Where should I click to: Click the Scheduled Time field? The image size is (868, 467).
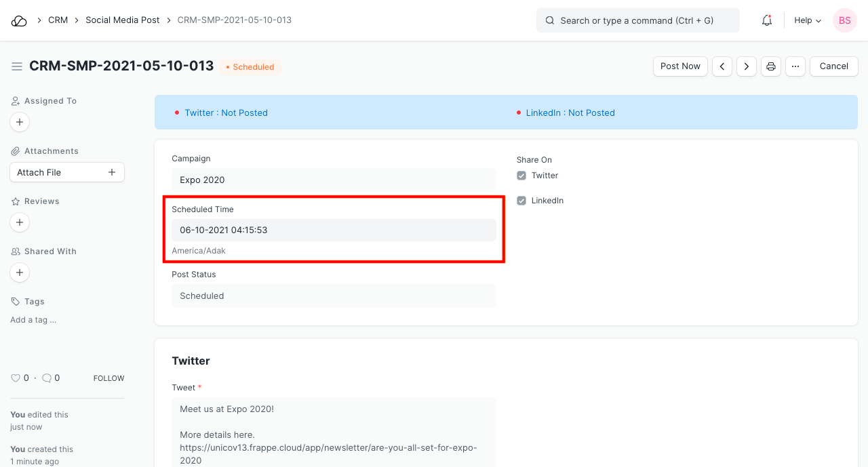pos(334,230)
